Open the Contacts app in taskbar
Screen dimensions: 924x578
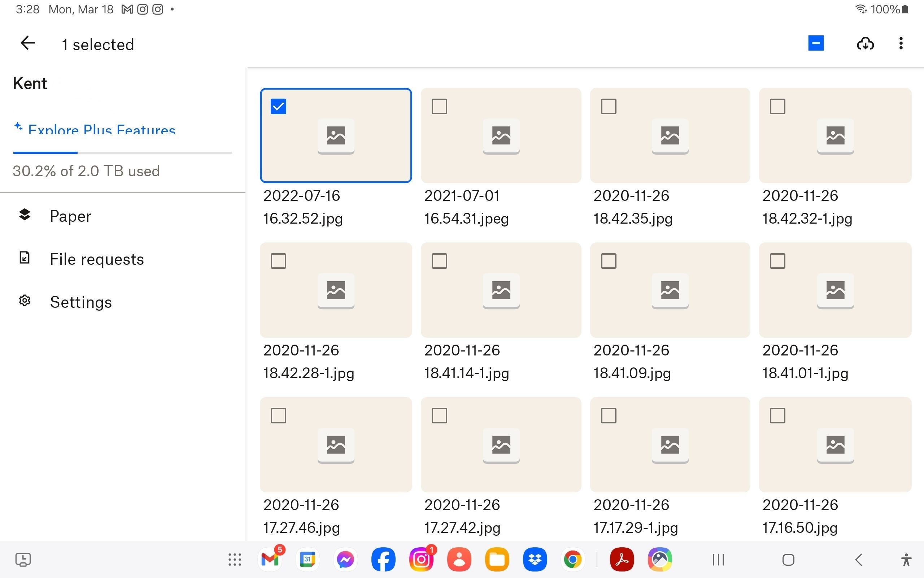point(459,559)
